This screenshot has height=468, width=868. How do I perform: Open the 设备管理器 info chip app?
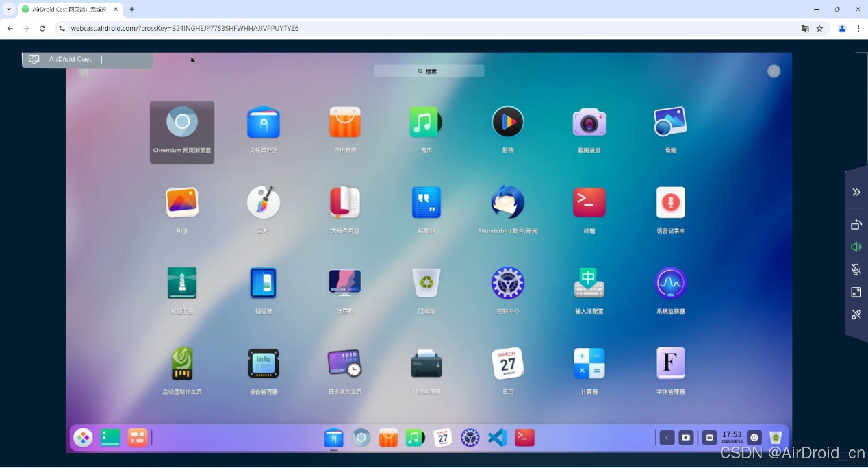263,363
